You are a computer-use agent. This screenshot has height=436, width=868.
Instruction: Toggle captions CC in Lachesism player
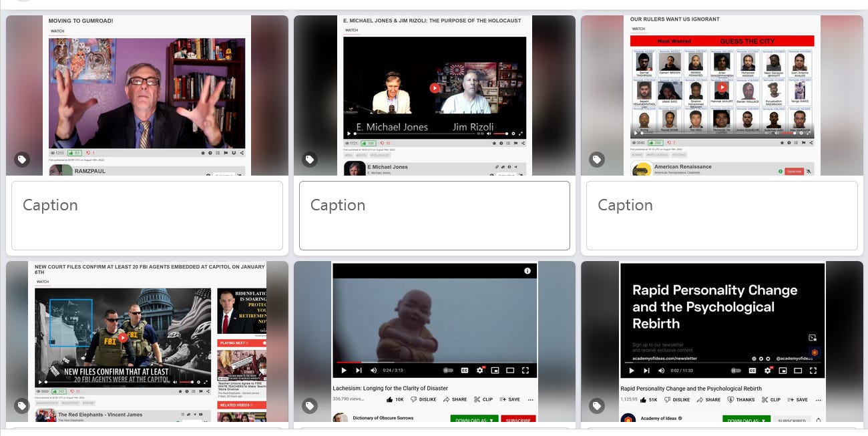coord(465,371)
